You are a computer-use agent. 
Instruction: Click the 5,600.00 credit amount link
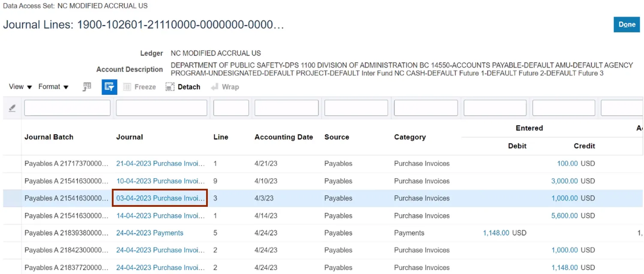coord(564,216)
